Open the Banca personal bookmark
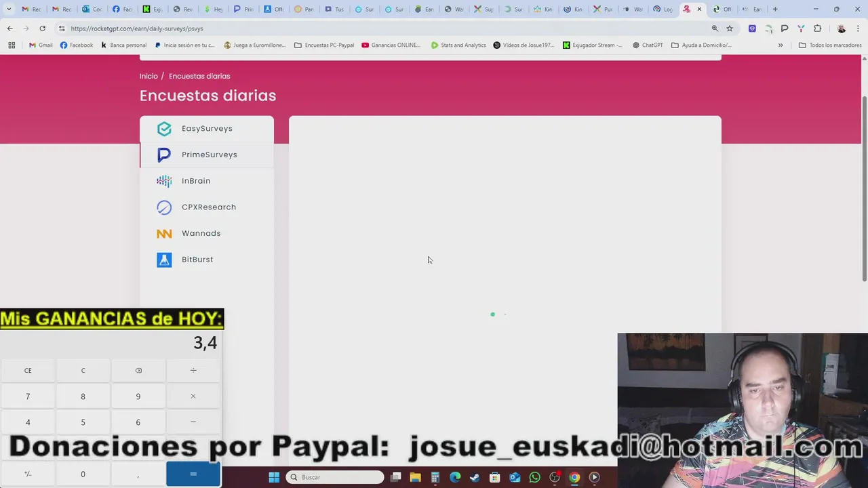The width and height of the screenshot is (868, 488). click(123, 45)
